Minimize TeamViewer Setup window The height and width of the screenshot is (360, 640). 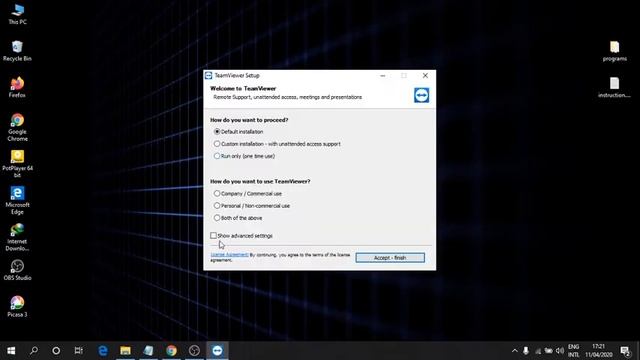pos(382,76)
